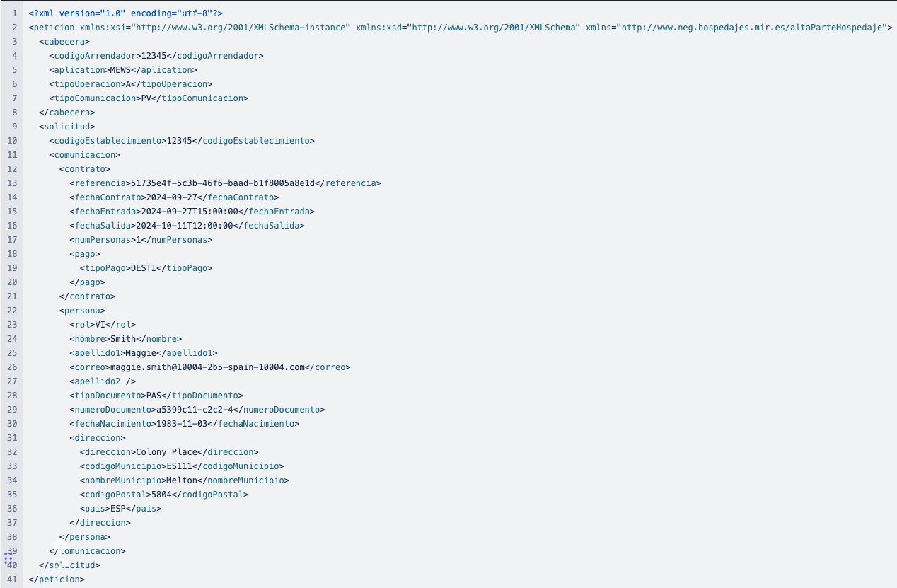Click the opening cabecera tag
Image resolution: width=897 pixels, height=588 pixels.
tap(64, 42)
